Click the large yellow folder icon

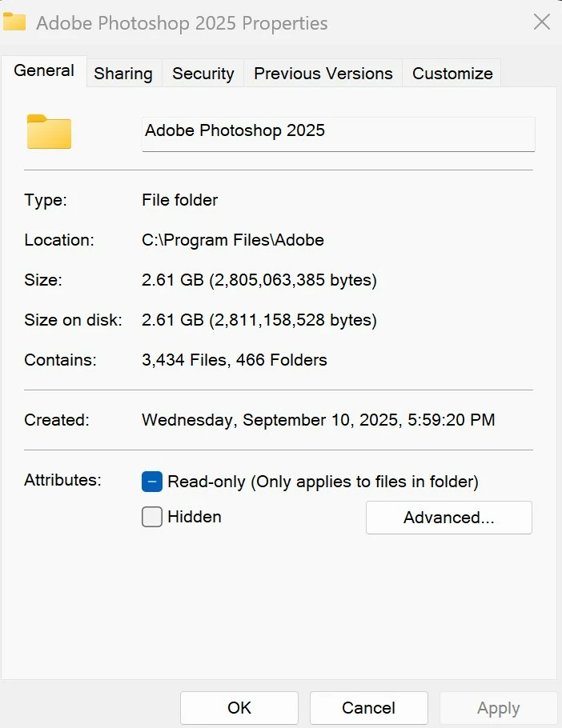click(x=49, y=132)
